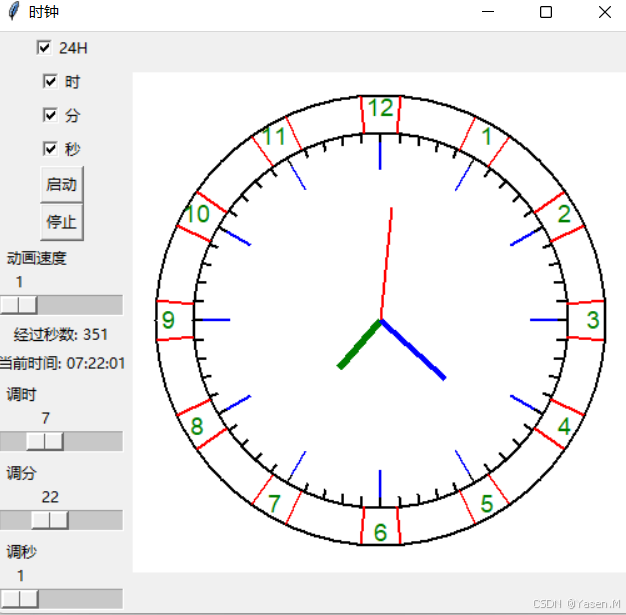Click the 动画速度 speed slider handle
Viewport: 626px width, 615px height.
click(x=18, y=305)
